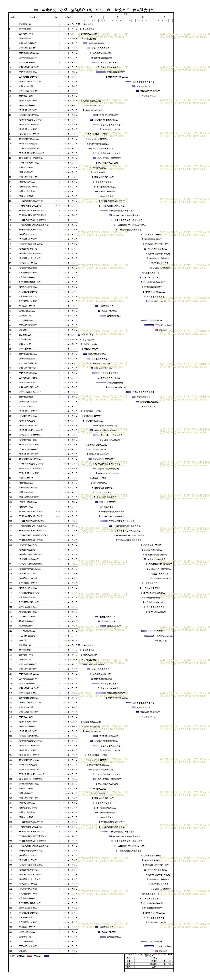Click start date cell of row 16
210x980 pixels.
(x=69, y=96)
